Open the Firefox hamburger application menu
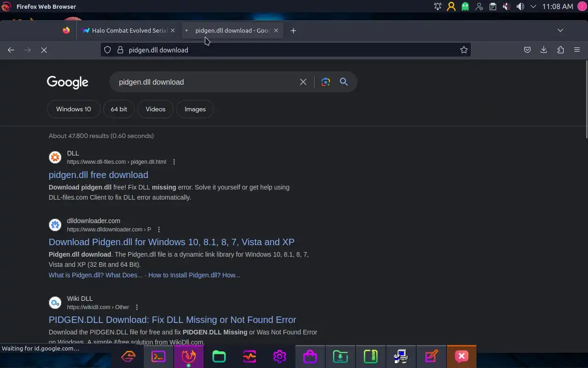 [577, 50]
